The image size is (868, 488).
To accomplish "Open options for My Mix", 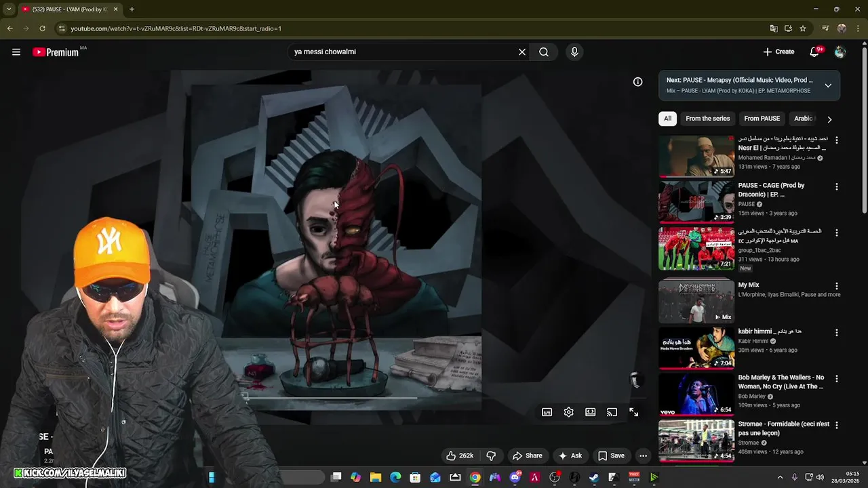I will (836, 286).
